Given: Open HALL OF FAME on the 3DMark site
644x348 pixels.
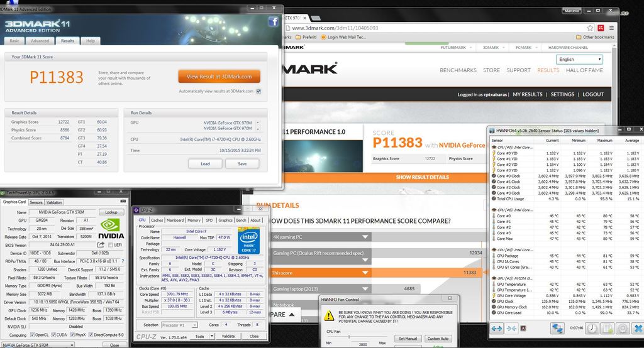Looking at the screenshot, I should (584, 70).
